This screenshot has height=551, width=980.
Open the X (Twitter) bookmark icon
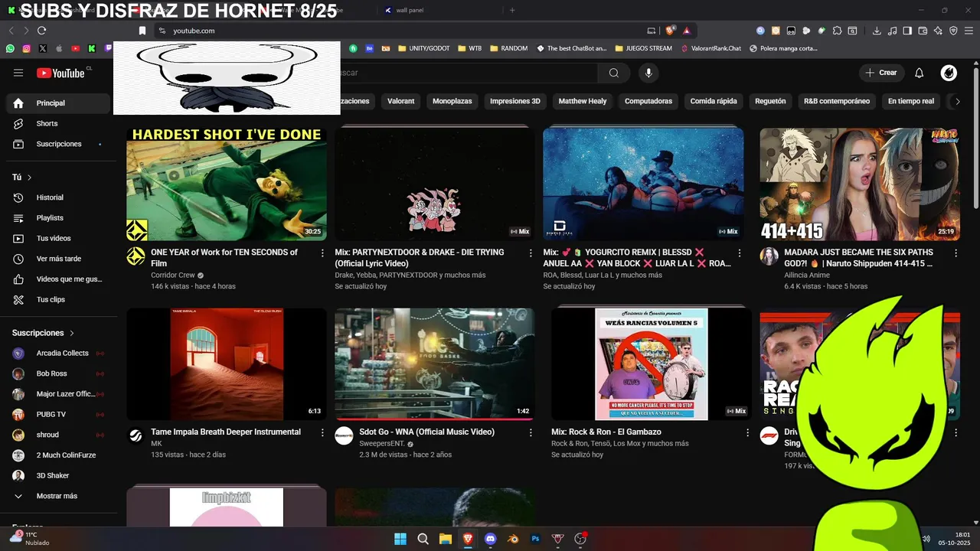[x=43, y=48]
